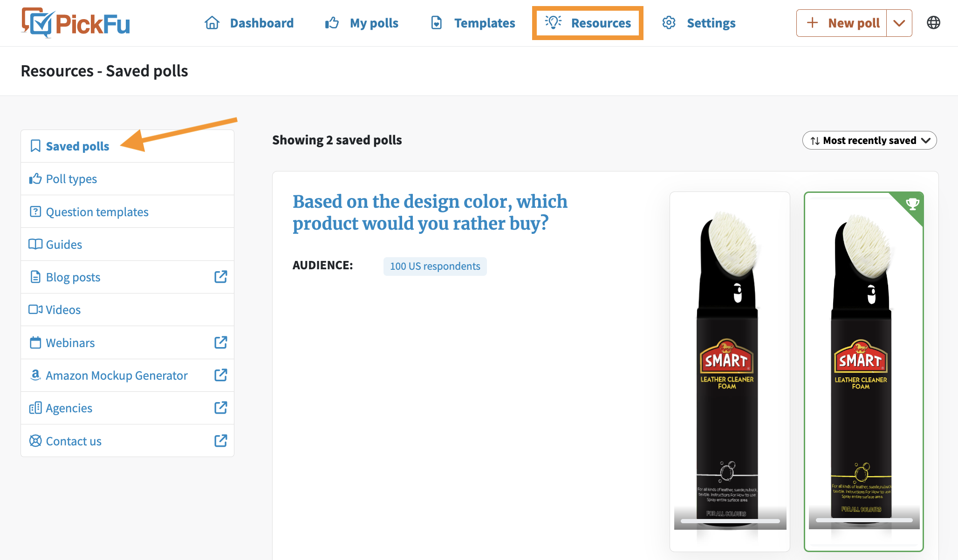Open the language globe icon
The image size is (958, 560).
tap(933, 22)
